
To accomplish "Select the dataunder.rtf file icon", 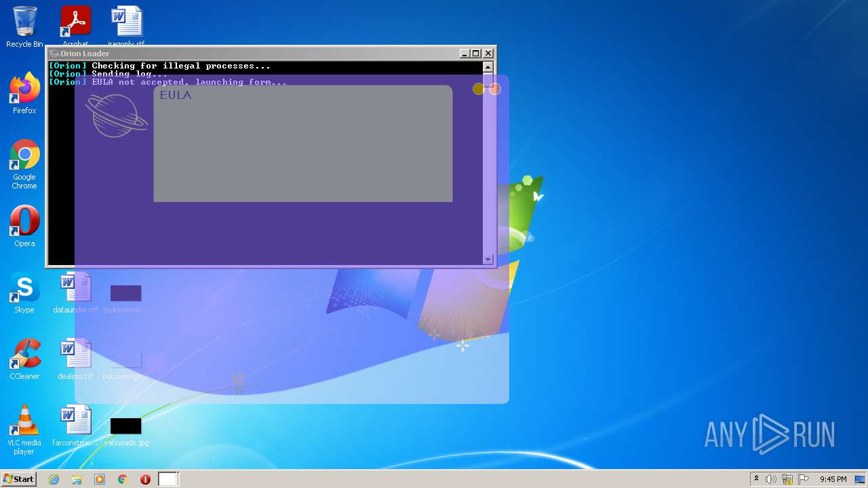I will tap(75, 292).
